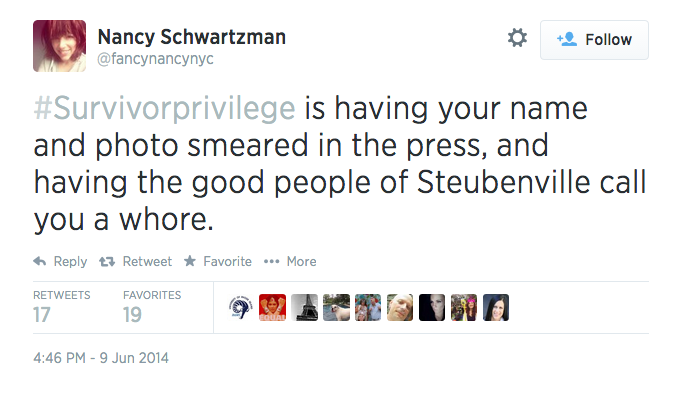Click the favorite star icon
Screen dimensions: 679x393
pos(190,261)
